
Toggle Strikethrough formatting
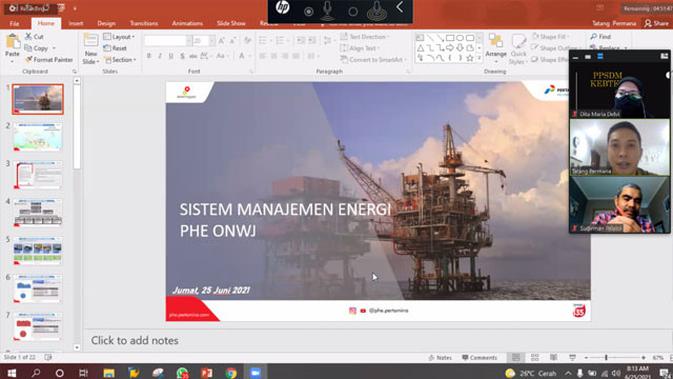pyautogui.click(x=193, y=56)
